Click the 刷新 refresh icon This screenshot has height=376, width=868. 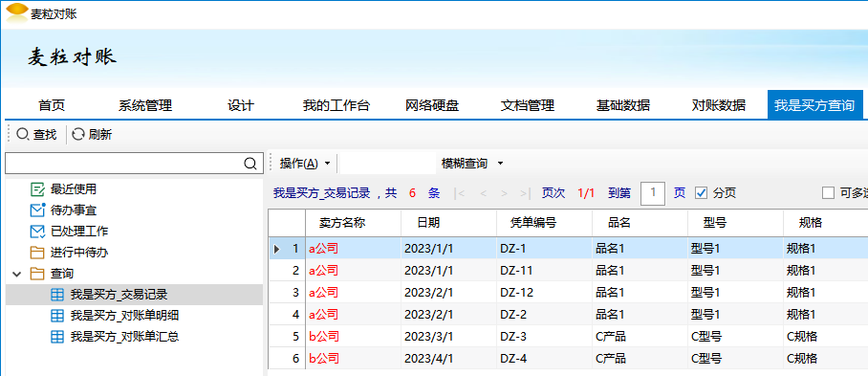click(x=78, y=134)
